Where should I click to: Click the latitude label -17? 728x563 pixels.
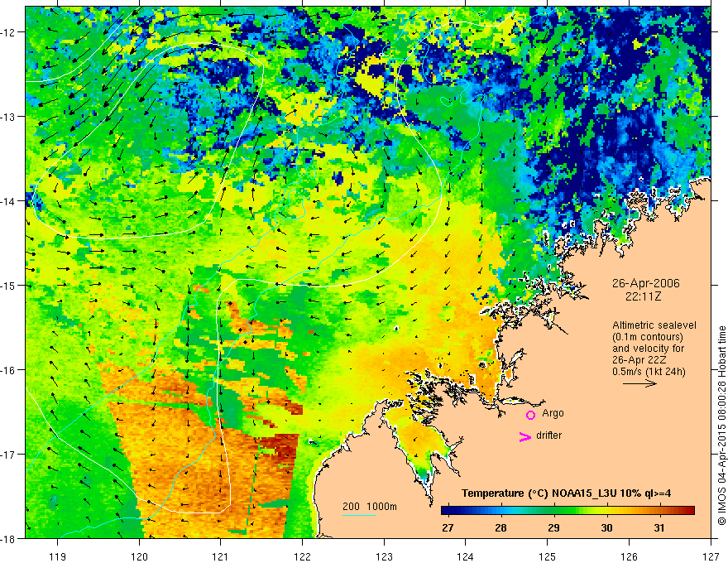tap(8, 454)
